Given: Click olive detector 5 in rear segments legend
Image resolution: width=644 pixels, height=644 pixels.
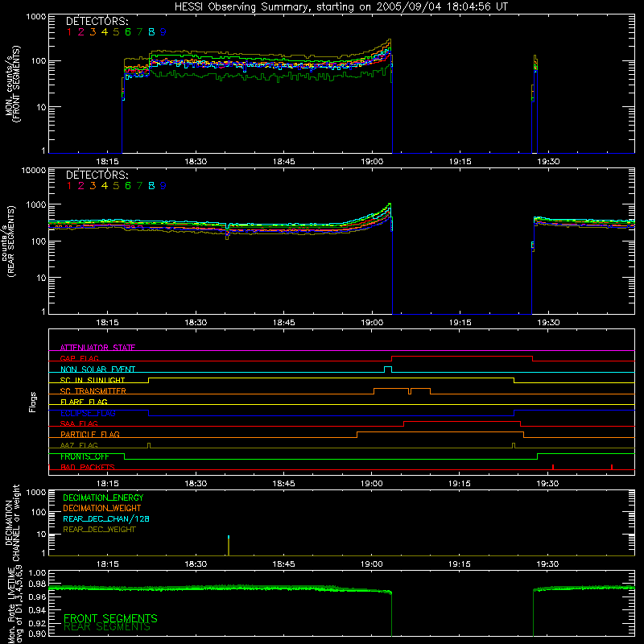Looking at the screenshot, I should [116, 186].
